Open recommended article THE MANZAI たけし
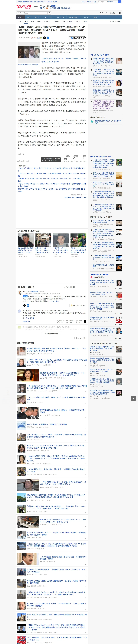The height and width of the screenshot is (644, 138). (57, 361)
